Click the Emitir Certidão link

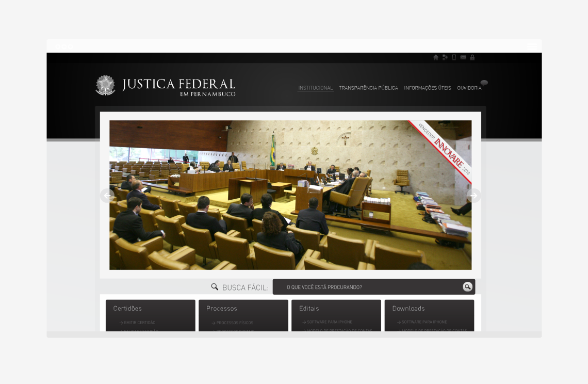[x=139, y=323]
